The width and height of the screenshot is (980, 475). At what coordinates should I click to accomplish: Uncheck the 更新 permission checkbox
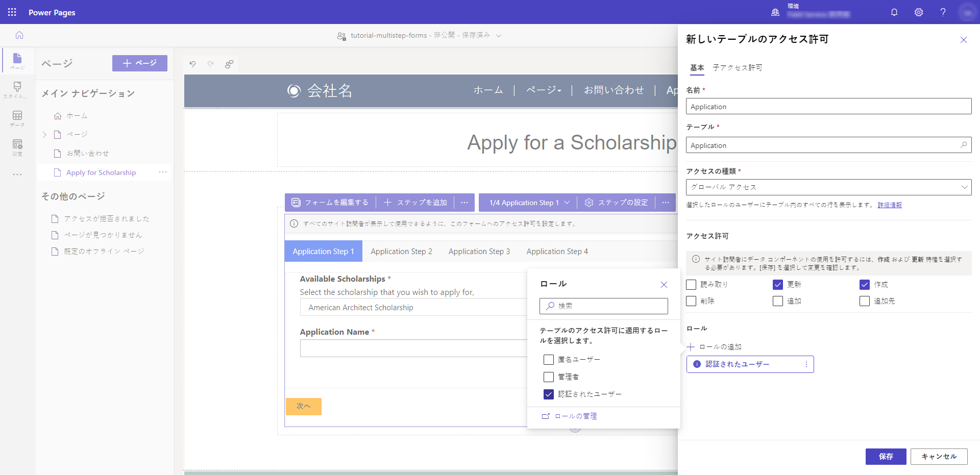pos(778,285)
